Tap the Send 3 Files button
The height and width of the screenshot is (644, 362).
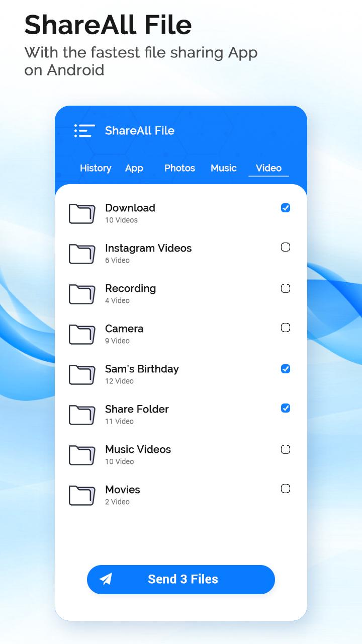[181, 580]
